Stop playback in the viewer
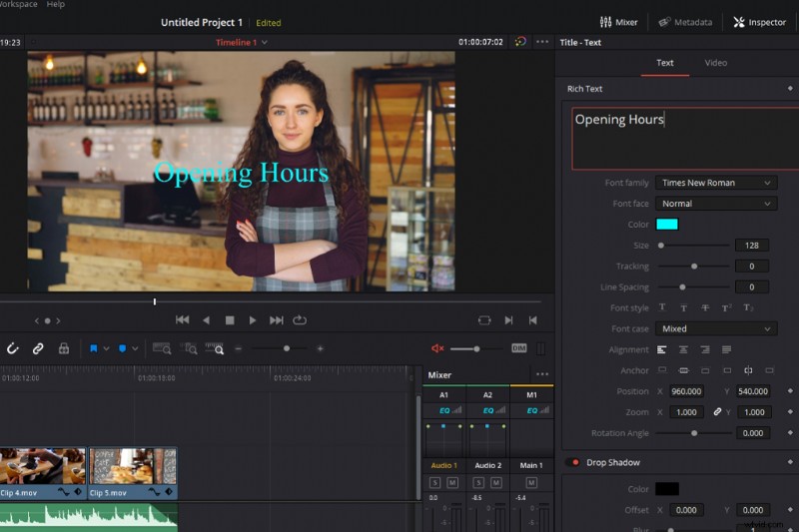Screen dimensions: 799x532 pyautogui.click(x=230, y=320)
